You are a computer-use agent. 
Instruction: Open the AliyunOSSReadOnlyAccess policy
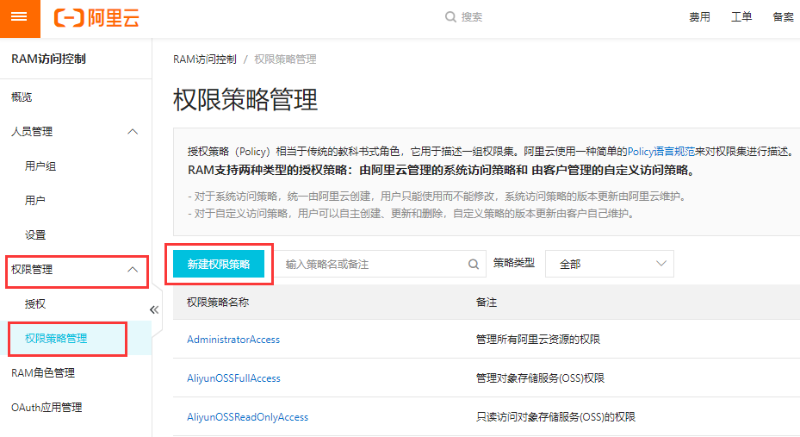[247, 417]
